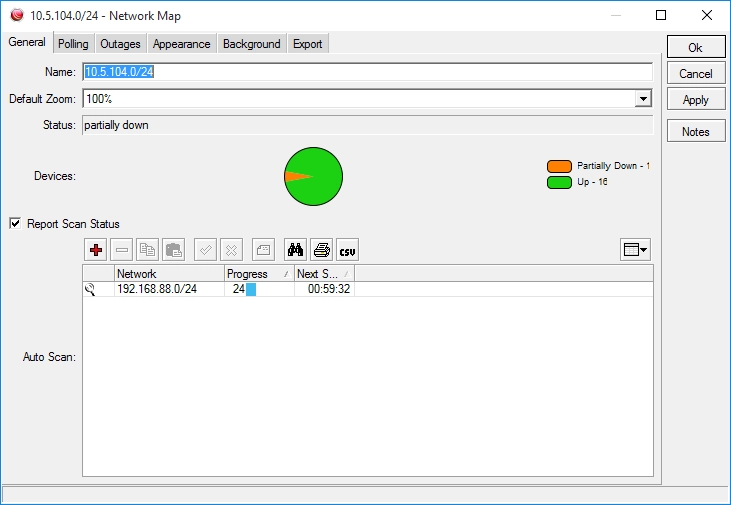Click the enable checkmark toolbar icon
The image size is (731, 505).
coord(205,250)
